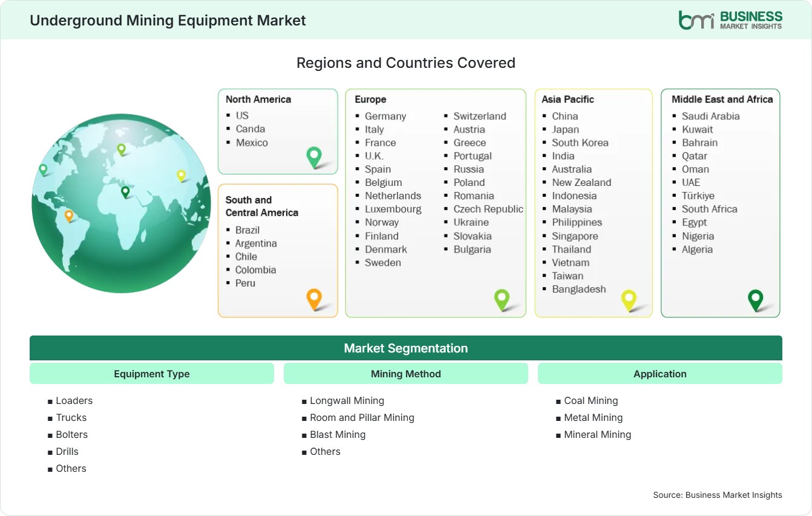
Task: Click the light green pin in Europe card
Action: [502, 300]
